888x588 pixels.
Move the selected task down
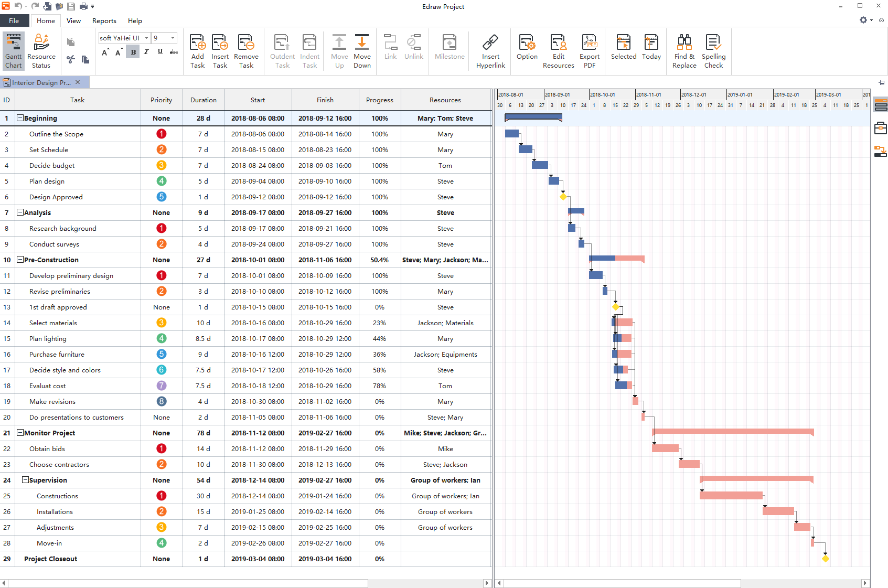[362, 51]
